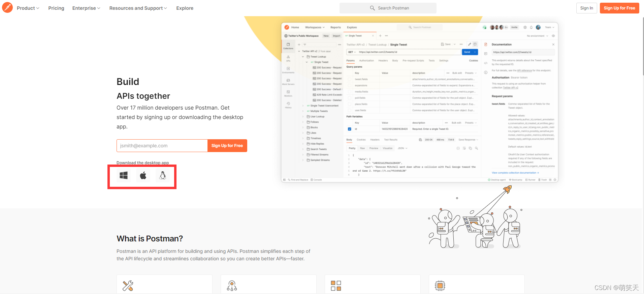Close the Documentation panel in the app preview
This screenshot has width=644, height=294.
[553, 45]
